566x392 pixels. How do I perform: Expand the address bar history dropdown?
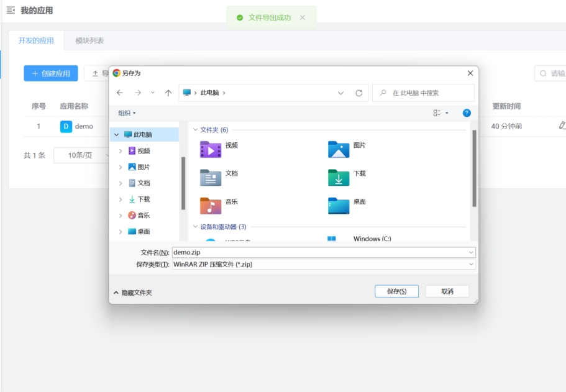click(x=340, y=93)
